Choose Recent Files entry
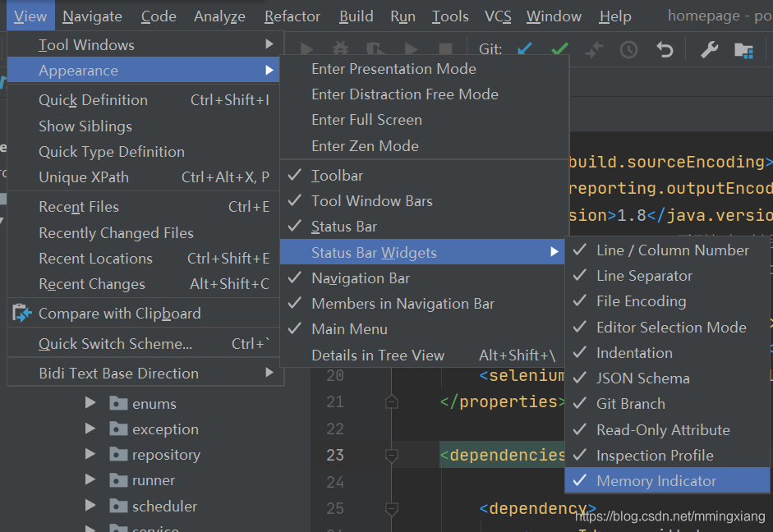The height and width of the screenshot is (532, 773). click(x=144, y=206)
